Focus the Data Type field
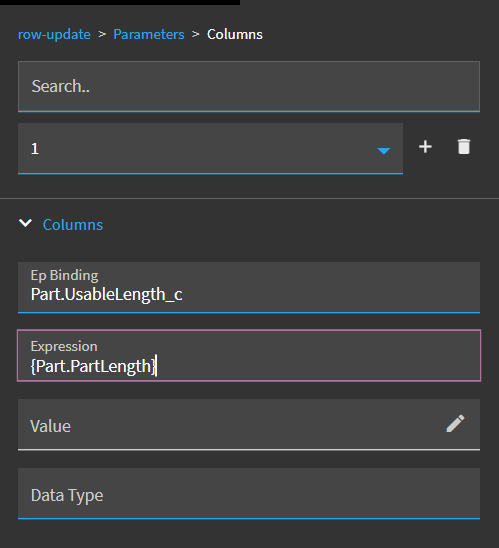The height and width of the screenshot is (548, 499). 249,493
